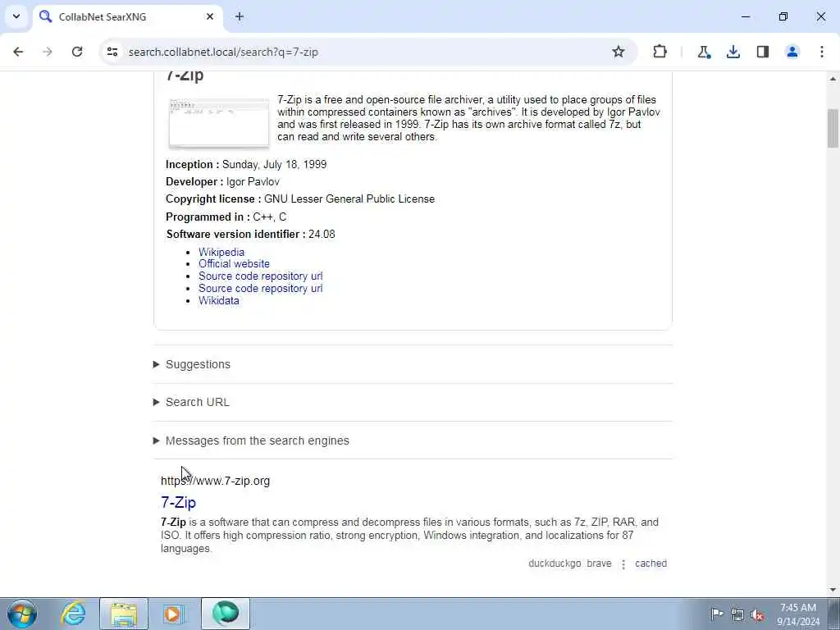
Task: Open Windows Media Player from taskbar
Action: (x=173, y=614)
